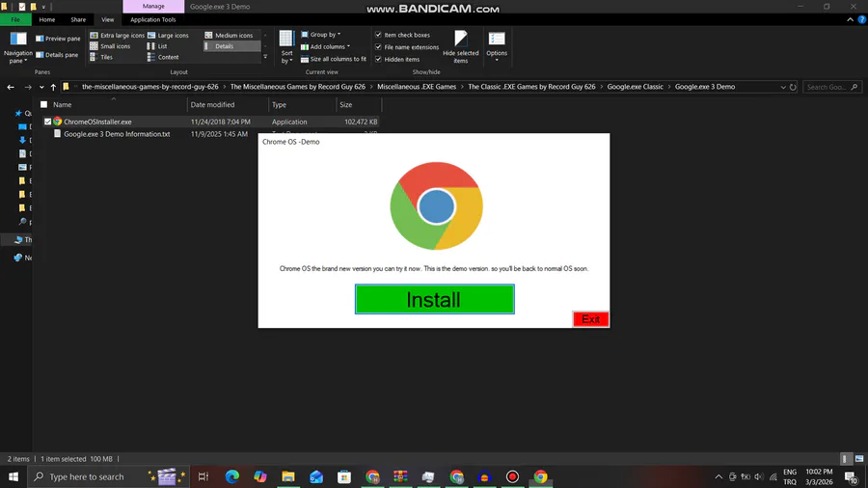Open Bandicam recorder taskbar icon
This screenshot has width=868, height=488.
pos(512,476)
